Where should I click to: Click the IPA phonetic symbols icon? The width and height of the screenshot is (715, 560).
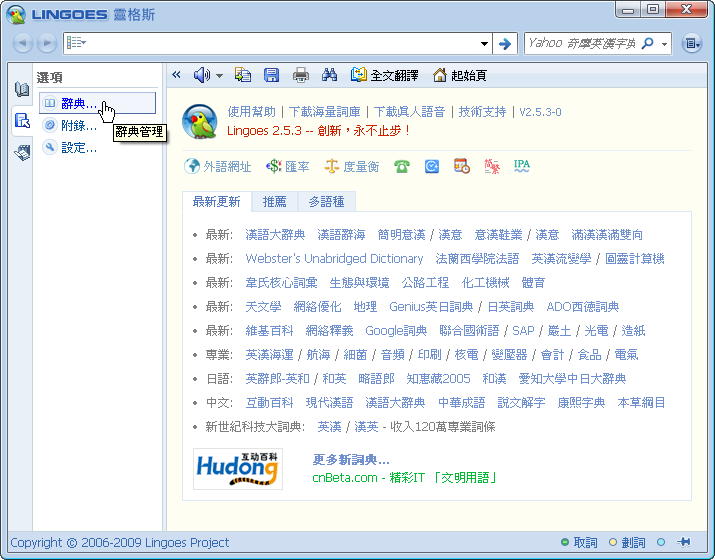522,166
